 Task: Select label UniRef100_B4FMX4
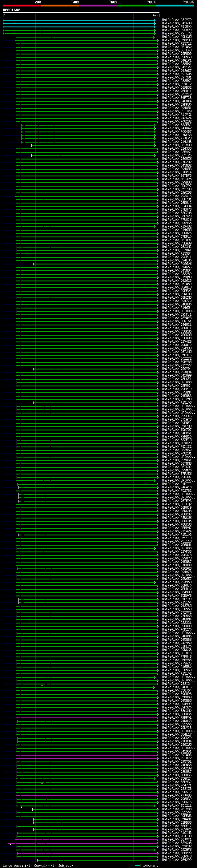point(177,101)
